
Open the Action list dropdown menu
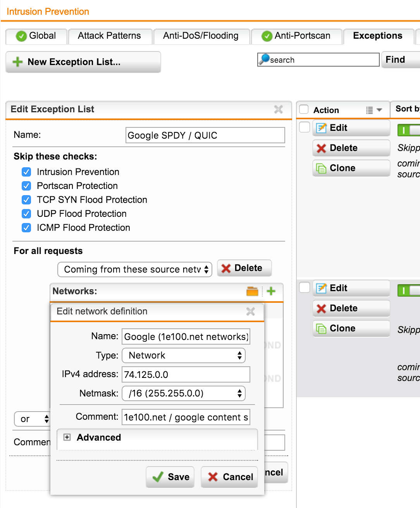click(374, 110)
